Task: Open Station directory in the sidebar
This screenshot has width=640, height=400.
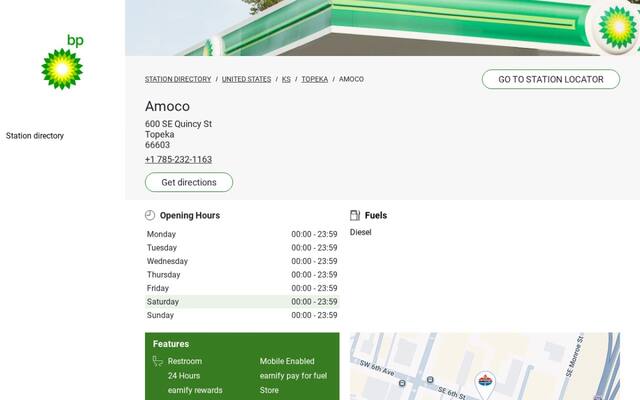Action: [35, 136]
